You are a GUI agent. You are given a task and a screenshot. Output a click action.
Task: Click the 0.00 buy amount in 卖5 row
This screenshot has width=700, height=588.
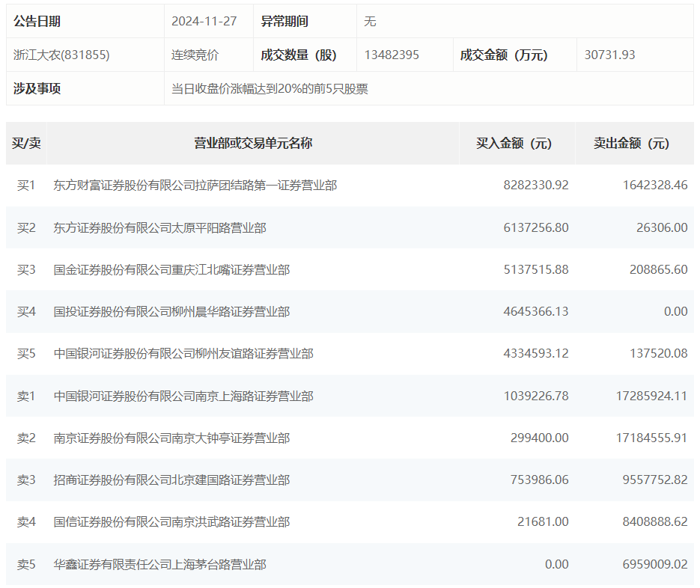tap(557, 564)
